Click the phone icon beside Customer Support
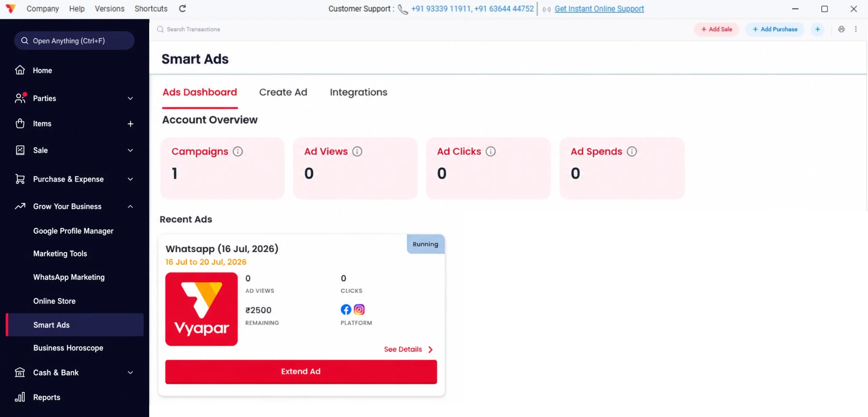Viewport: 868px width, 417px height. coord(402,9)
